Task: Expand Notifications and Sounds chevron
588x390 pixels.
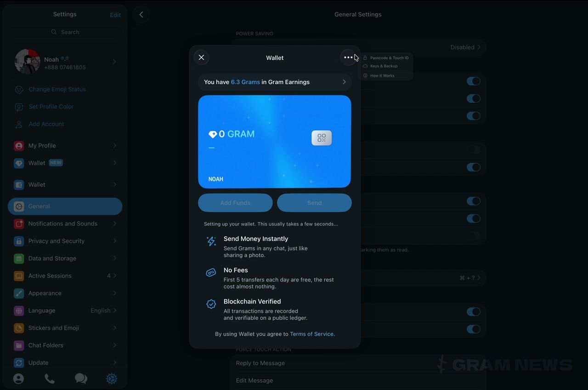Action: (114, 224)
